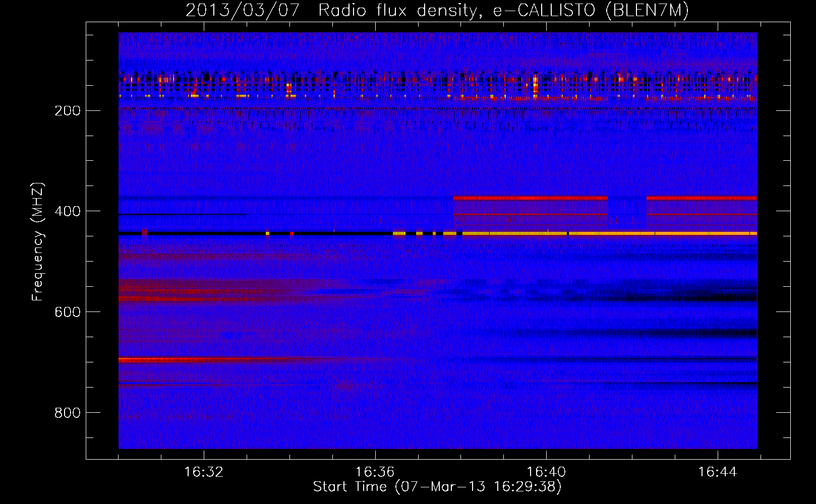Click the 400 frequency tick label
This screenshot has width=816, height=504.
tap(68, 211)
